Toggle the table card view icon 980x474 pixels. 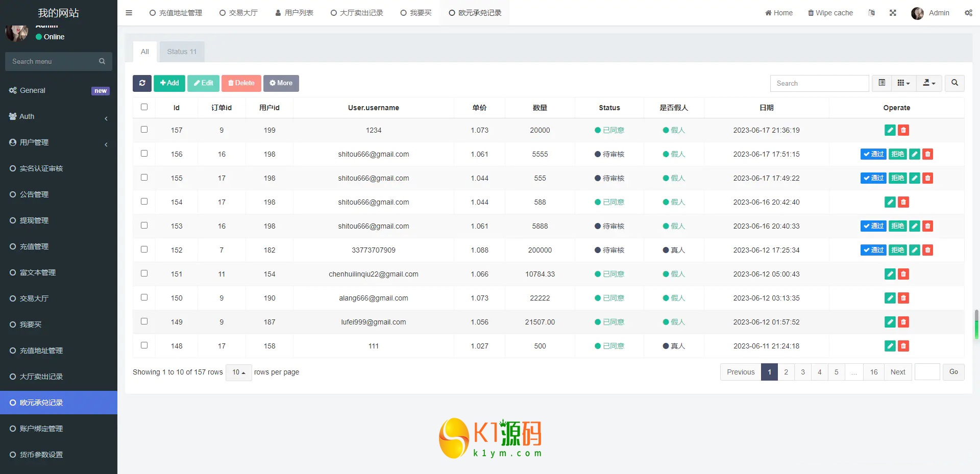point(881,83)
